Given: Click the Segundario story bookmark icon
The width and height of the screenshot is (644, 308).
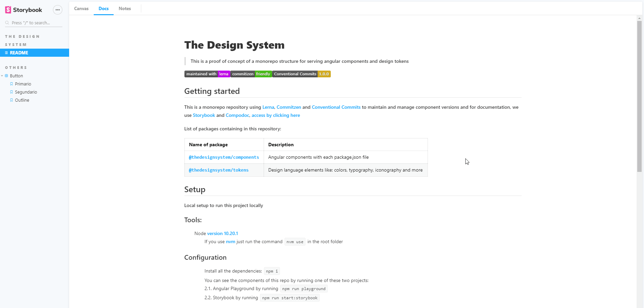Looking at the screenshot, I should (11, 92).
